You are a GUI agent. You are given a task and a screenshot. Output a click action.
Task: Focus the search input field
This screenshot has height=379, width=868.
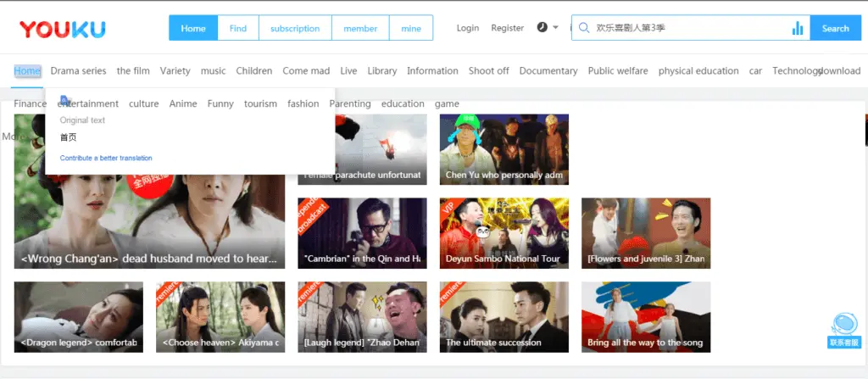coord(690,28)
